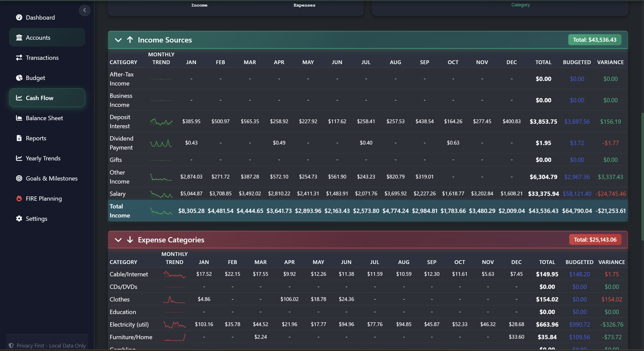Viewport: 644px width, 351px height.
Task: Select the Balance Sheet chart icon
Action: 19,118
